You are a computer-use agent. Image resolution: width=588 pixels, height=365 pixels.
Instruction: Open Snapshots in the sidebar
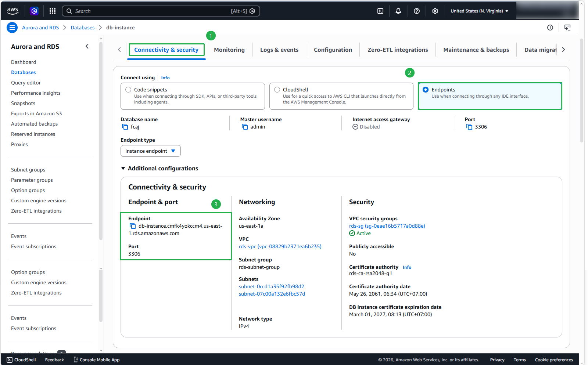pyautogui.click(x=23, y=103)
